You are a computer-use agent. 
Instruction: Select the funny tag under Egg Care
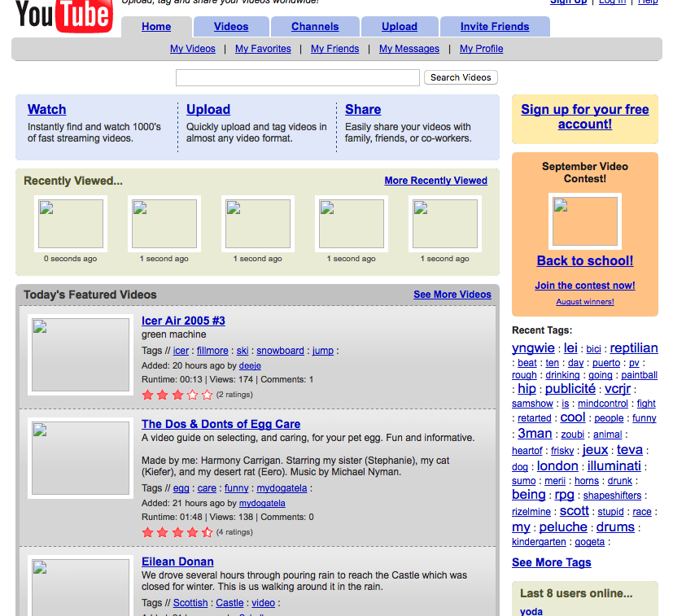click(237, 488)
